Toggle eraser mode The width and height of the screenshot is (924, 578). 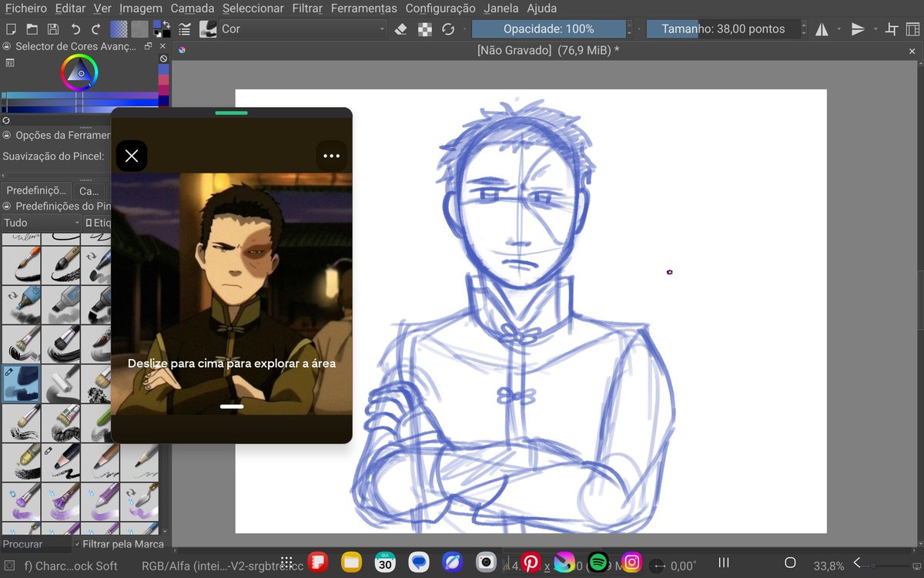pos(400,29)
